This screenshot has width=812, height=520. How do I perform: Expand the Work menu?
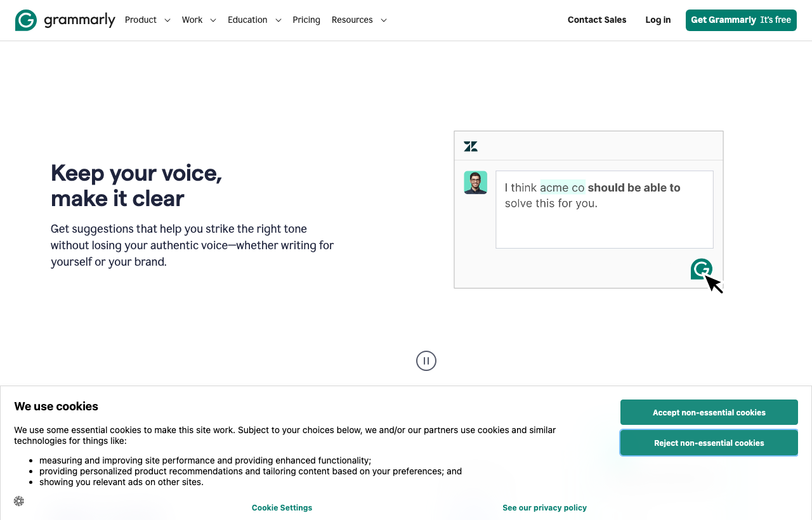tap(199, 20)
